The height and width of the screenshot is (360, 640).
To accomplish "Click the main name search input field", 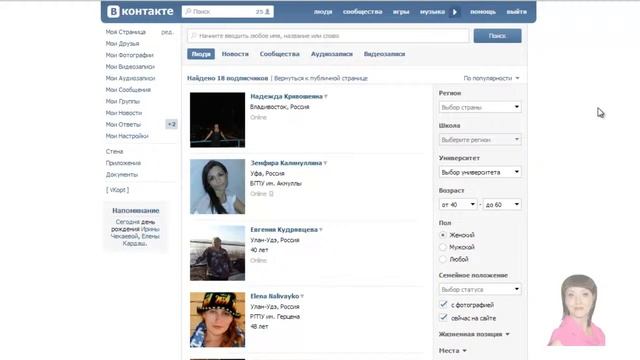I will pos(328,36).
